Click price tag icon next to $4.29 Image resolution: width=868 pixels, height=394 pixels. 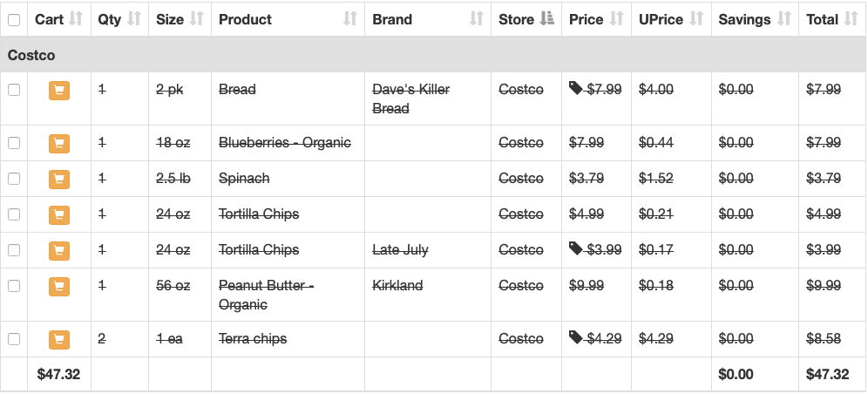(x=576, y=337)
